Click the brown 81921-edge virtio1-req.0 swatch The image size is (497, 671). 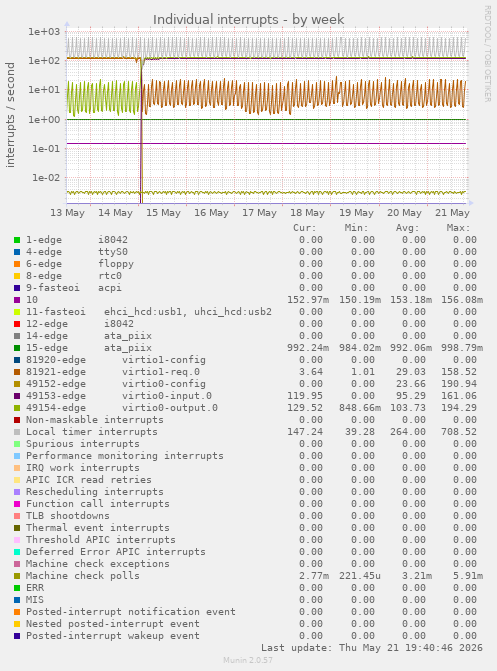(x=17, y=372)
